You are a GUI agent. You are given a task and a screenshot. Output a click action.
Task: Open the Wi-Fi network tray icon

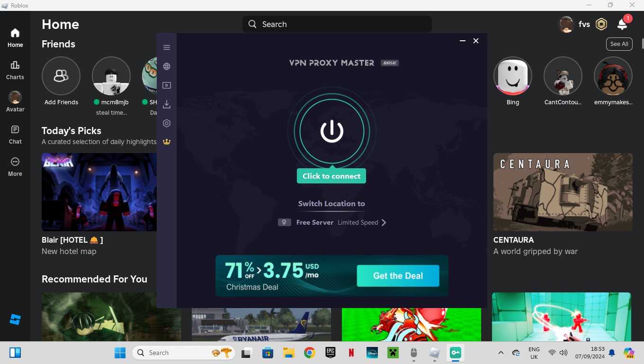click(552, 353)
